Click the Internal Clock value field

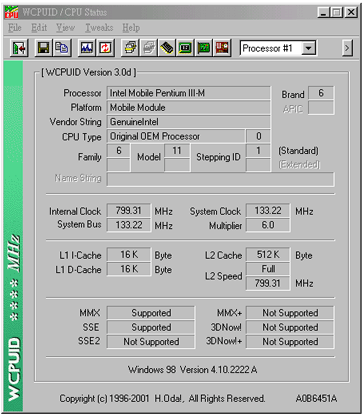coord(129,211)
